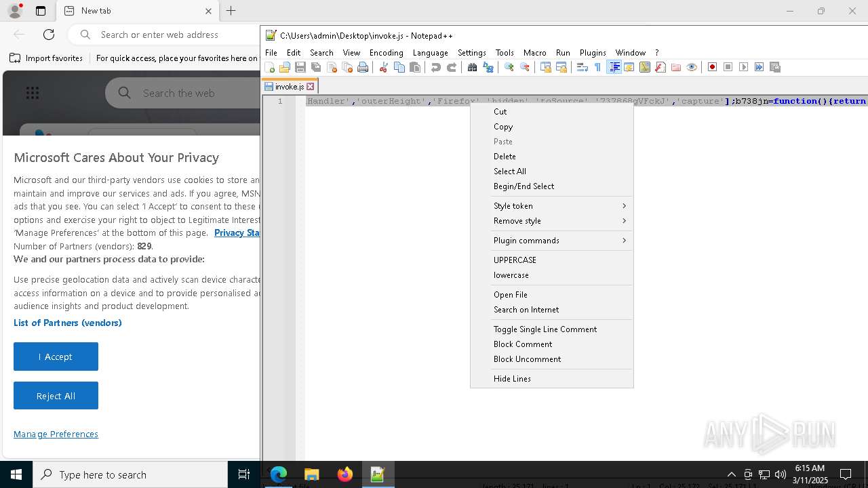Choose Search on Internet entry

pos(551,309)
